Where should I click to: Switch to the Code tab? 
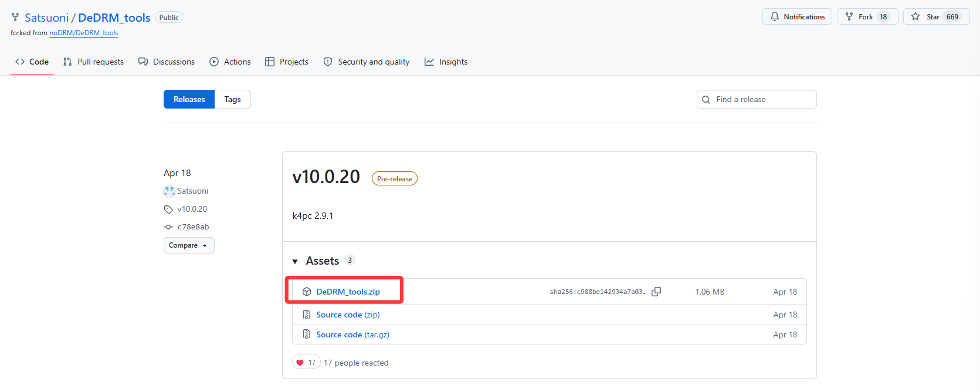[32, 62]
